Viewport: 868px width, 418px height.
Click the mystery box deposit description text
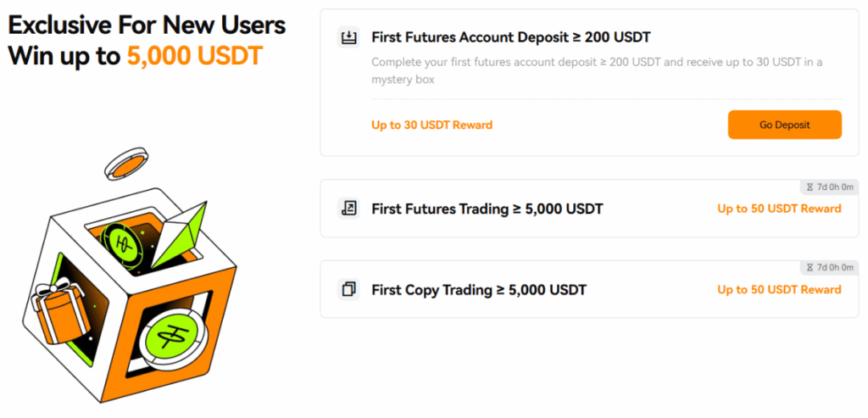597,71
